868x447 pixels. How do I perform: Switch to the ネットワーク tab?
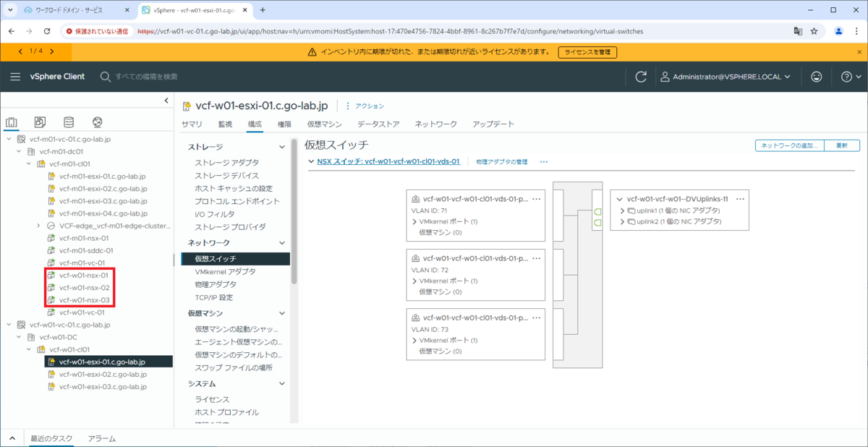pyautogui.click(x=436, y=124)
